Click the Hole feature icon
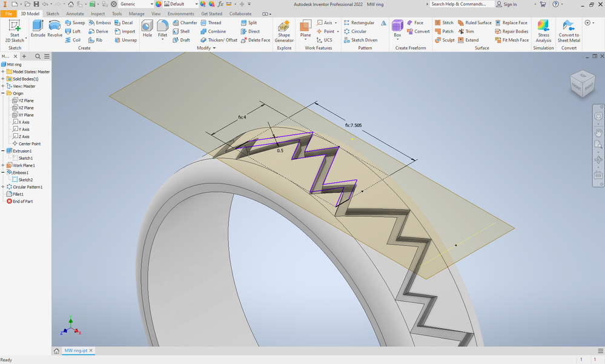605x364 pixels. point(147,28)
